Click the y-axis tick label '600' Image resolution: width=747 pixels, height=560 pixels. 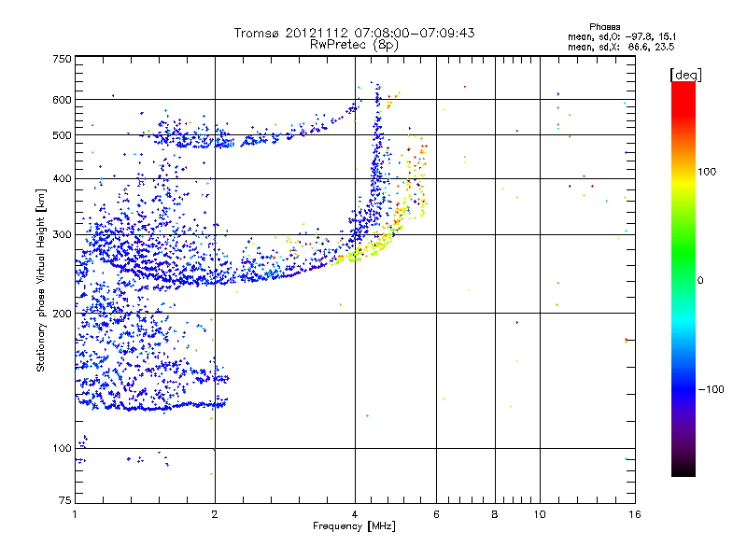[x=62, y=100]
